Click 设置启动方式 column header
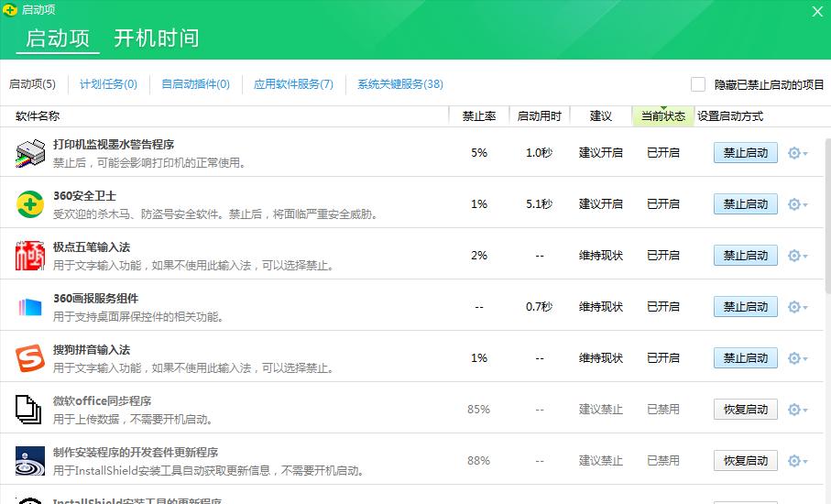 730,116
